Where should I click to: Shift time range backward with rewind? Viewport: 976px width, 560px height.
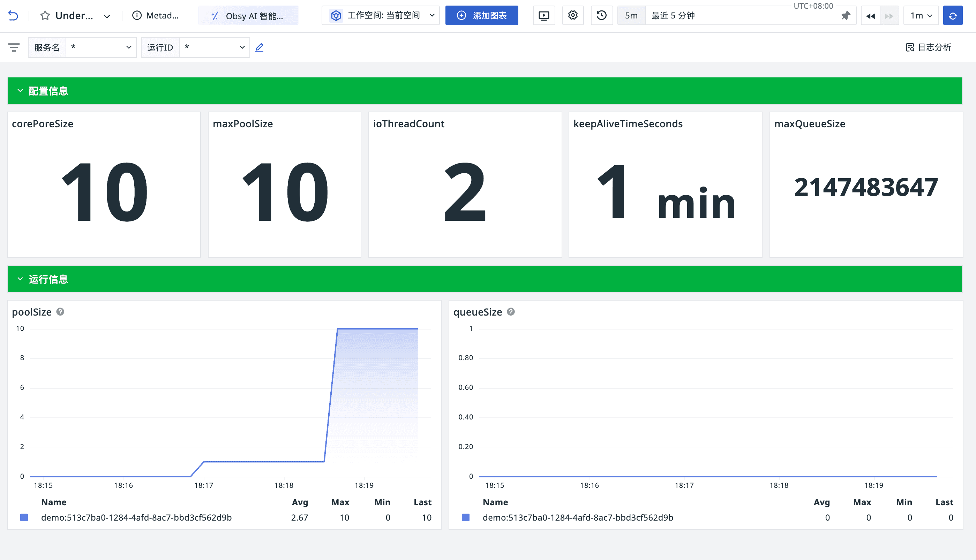click(871, 16)
